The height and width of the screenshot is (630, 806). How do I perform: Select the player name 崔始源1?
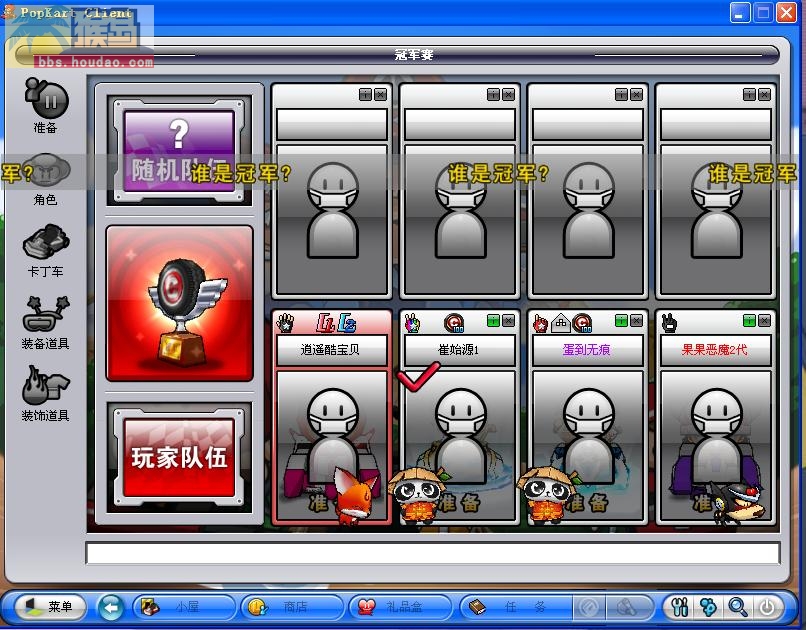[459, 350]
